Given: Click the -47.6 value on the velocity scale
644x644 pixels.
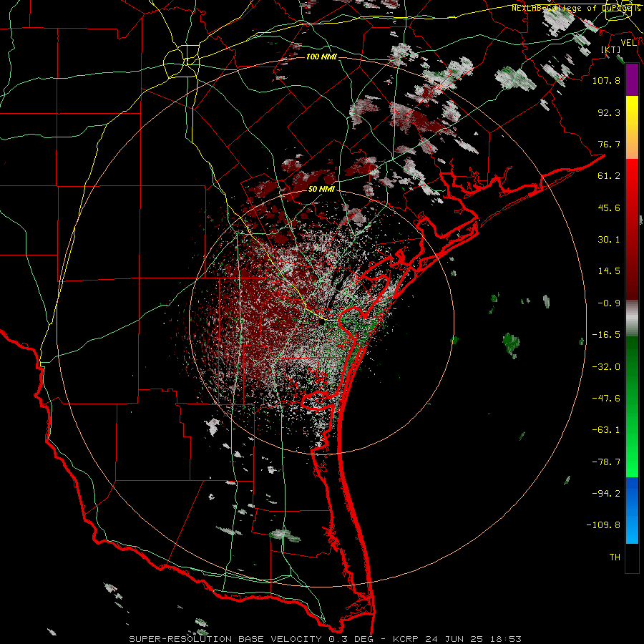Looking at the screenshot, I should 606,399.
